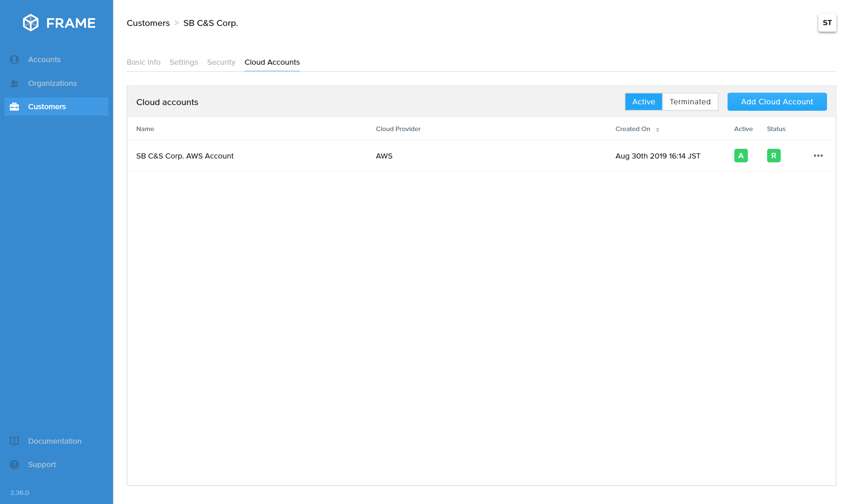Click the Support question mark icon

14,464
